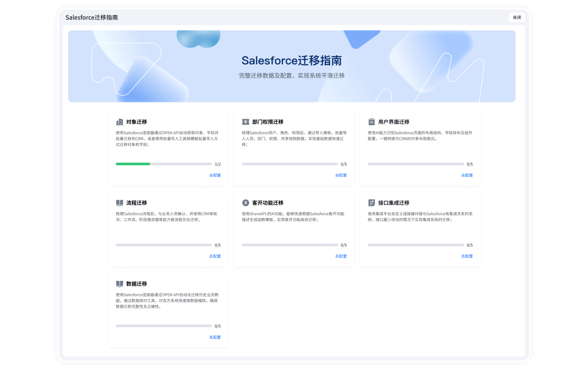This screenshot has height=370, width=588.
Task: Open configuration for 对象迁移 via 去配置
Action: coord(214,175)
